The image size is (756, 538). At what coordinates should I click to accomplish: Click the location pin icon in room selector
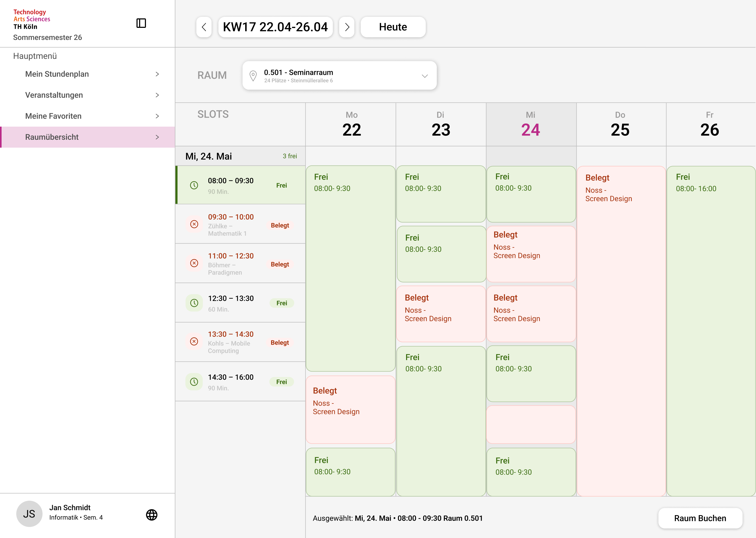click(x=253, y=76)
